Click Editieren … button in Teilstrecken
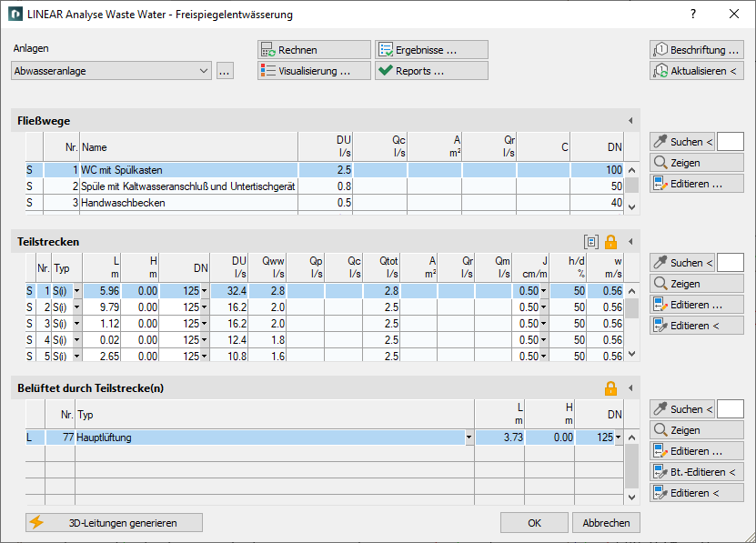Screen dimensions: 756x543 pos(697,305)
